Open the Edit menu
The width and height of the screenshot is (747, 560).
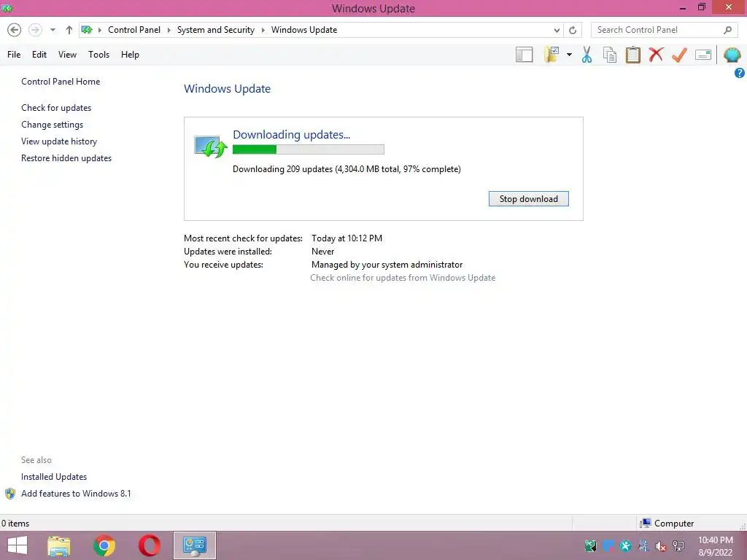(x=39, y=55)
